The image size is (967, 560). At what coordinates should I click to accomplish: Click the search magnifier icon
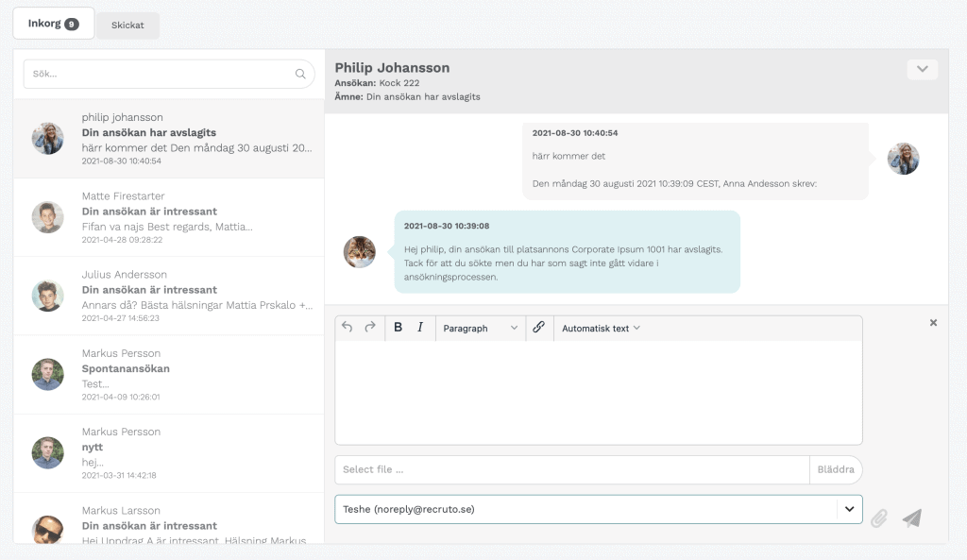[300, 74]
